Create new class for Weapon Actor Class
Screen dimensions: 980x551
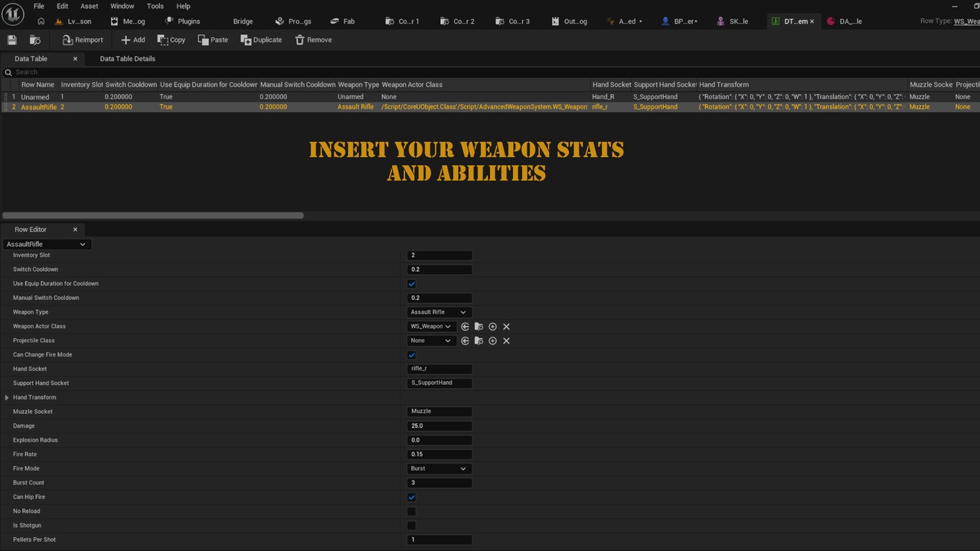tap(492, 327)
